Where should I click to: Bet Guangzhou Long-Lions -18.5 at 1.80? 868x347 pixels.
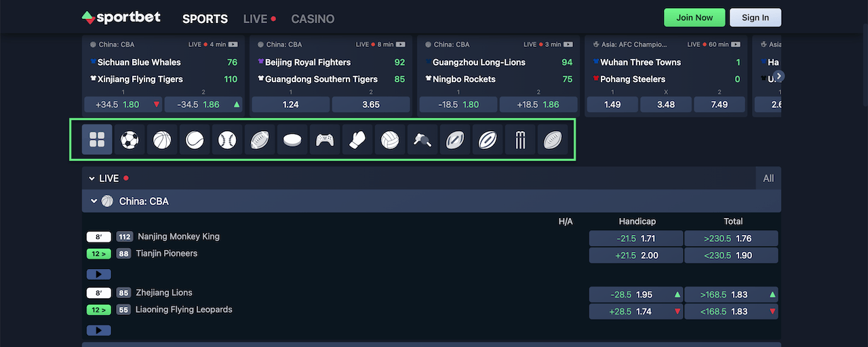coord(458,105)
